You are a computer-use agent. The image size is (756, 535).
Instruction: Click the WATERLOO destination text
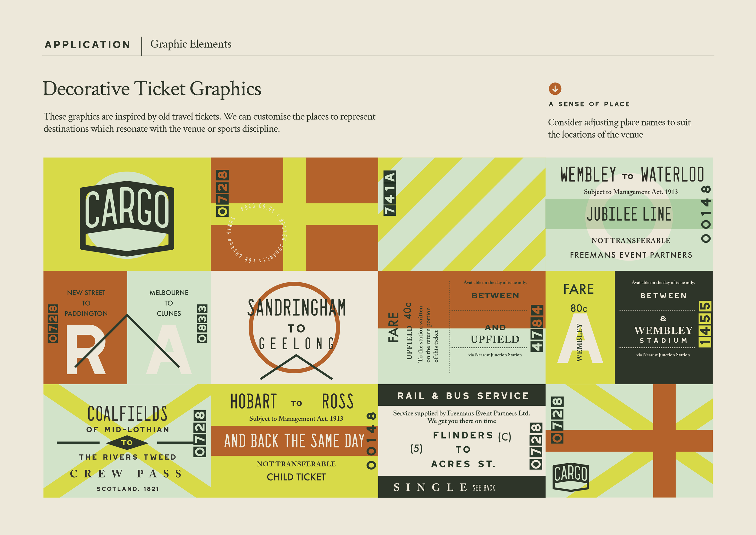(x=672, y=175)
